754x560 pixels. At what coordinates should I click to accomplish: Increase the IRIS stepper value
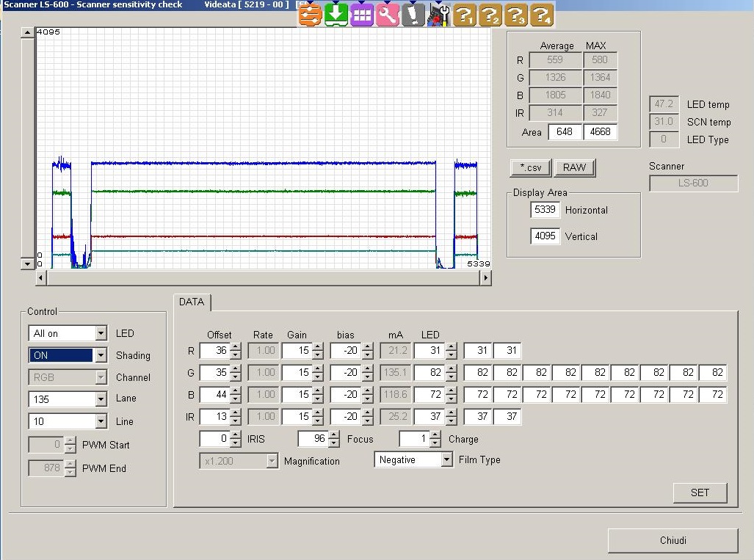point(236,435)
